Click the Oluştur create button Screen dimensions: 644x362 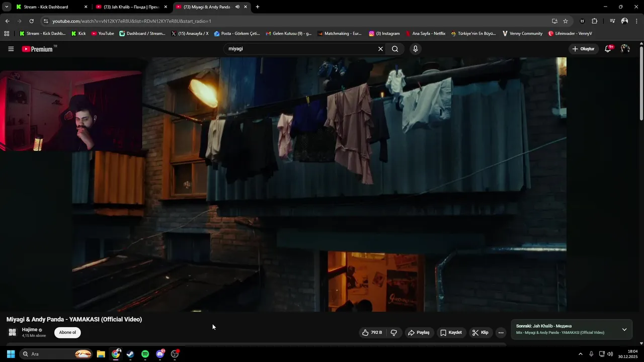(x=584, y=49)
